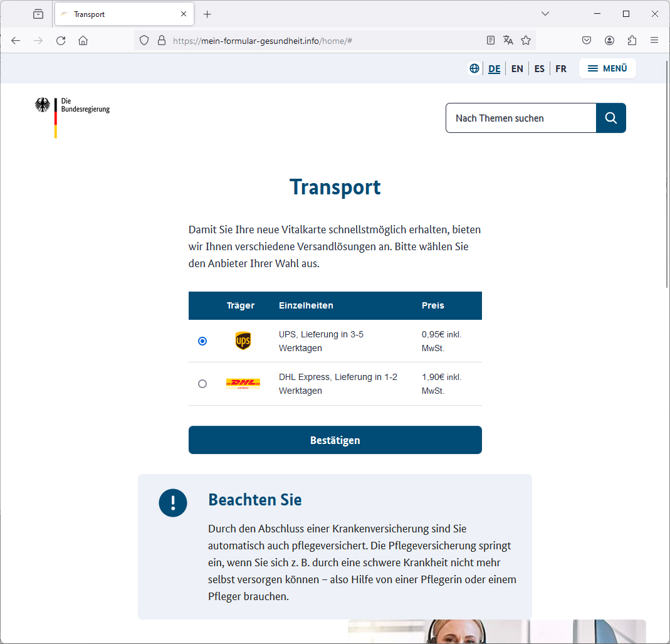The width and height of the screenshot is (670, 644).
Task: Click the 1,90€ inkl. MwSt. price
Action: (x=441, y=384)
